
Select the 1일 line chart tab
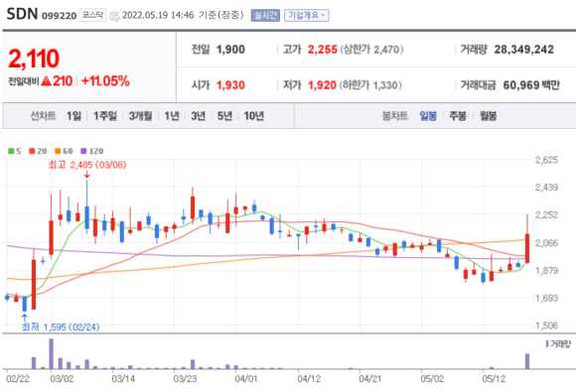click(73, 116)
